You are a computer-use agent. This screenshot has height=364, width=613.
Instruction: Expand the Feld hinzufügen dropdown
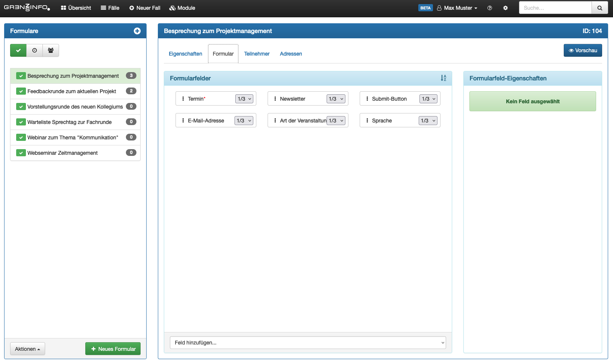point(308,343)
